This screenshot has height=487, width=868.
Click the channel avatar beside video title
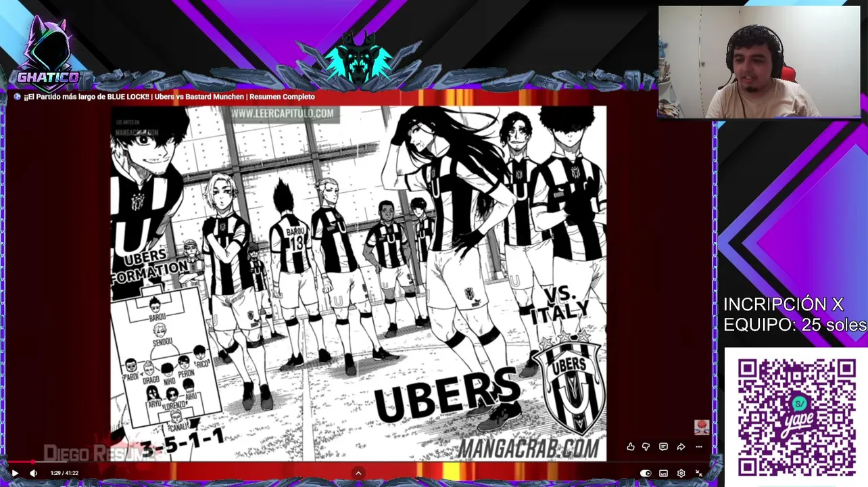(x=17, y=97)
